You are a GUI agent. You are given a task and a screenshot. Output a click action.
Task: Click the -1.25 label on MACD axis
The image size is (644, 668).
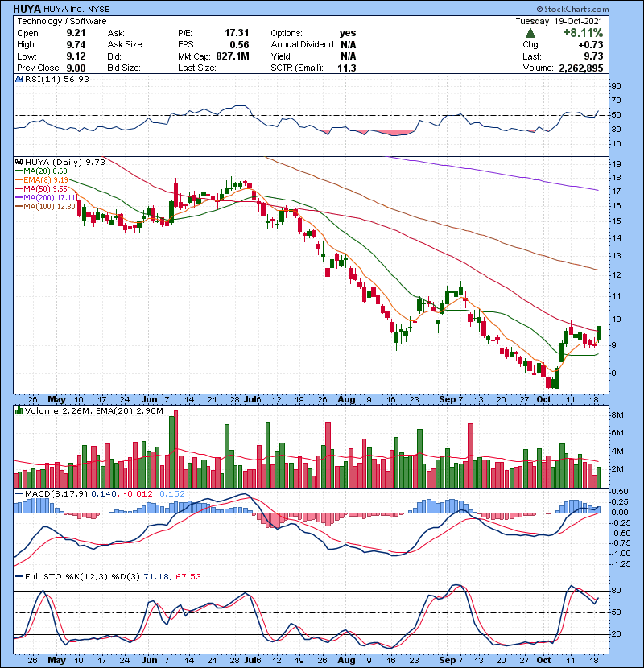[621, 563]
